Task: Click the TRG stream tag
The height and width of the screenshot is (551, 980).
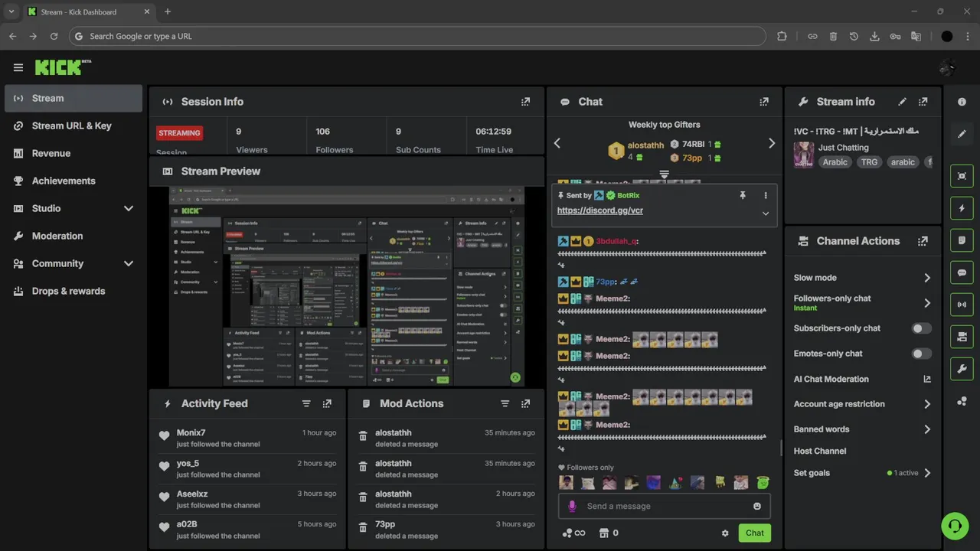Action: coord(869,162)
